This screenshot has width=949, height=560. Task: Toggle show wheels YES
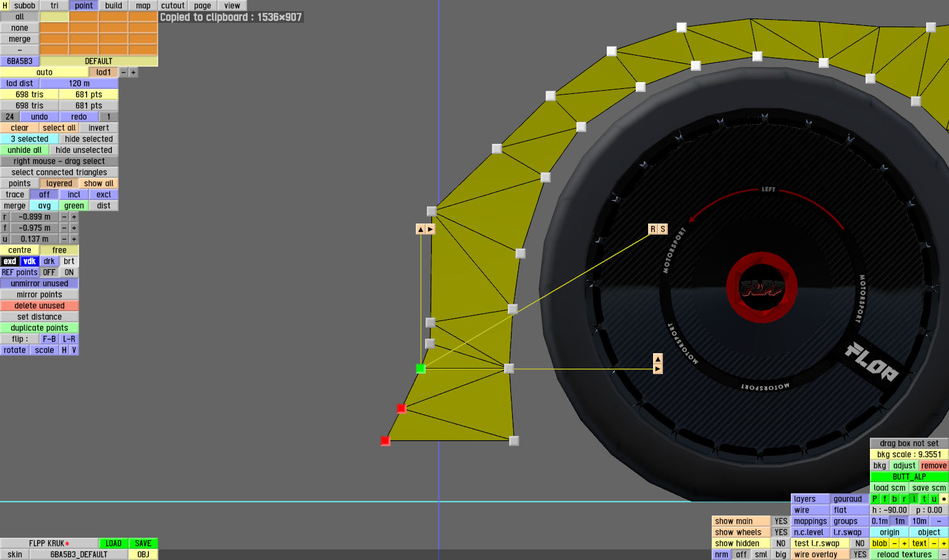pos(781,532)
